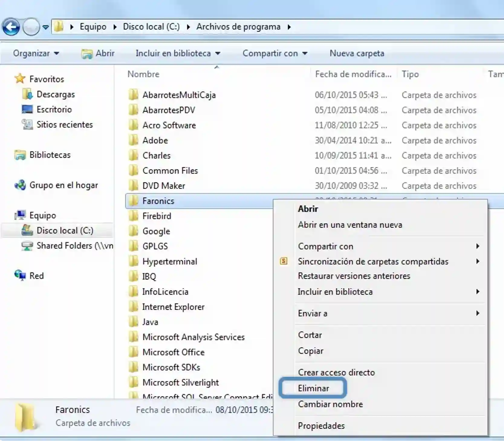Click the Forward navigation button
Screen dimensions: 504x441
[x=31, y=27]
